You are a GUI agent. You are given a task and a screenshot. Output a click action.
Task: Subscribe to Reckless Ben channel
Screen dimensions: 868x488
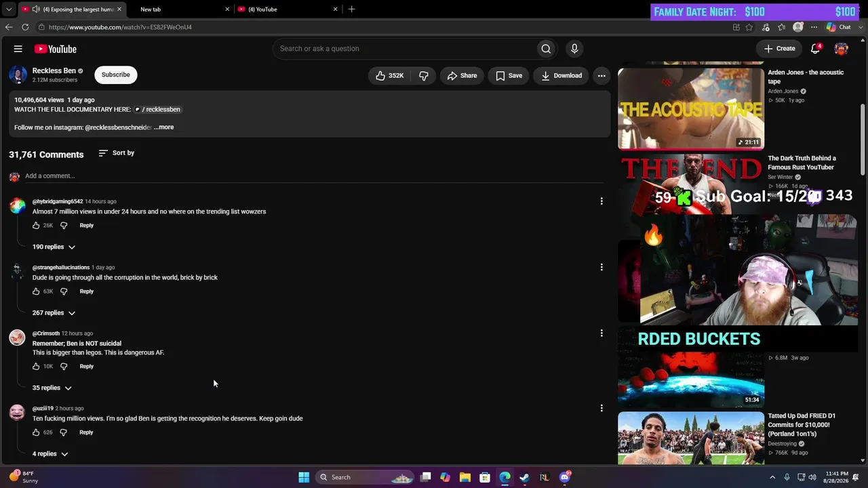pyautogui.click(x=116, y=75)
